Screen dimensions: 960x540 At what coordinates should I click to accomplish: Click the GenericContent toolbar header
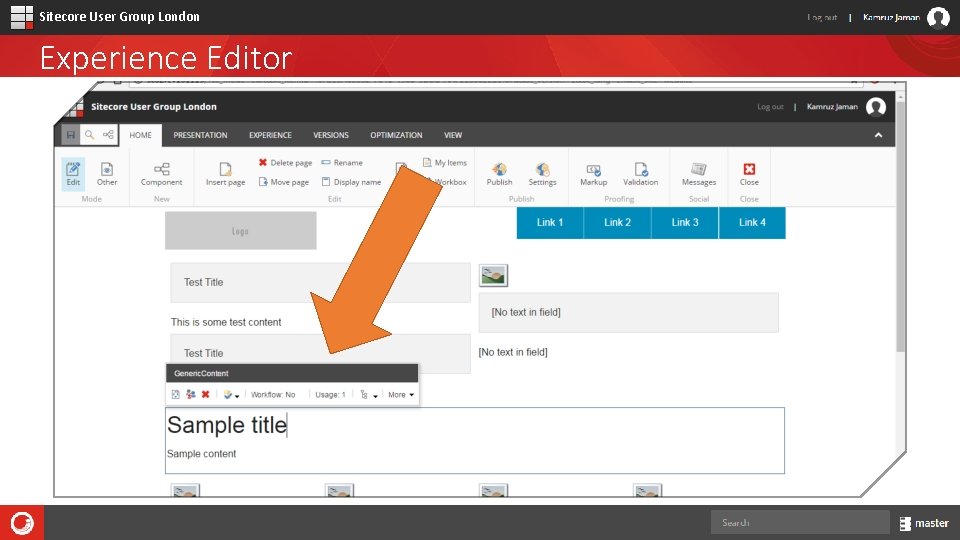pyautogui.click(x=292, y=373)
